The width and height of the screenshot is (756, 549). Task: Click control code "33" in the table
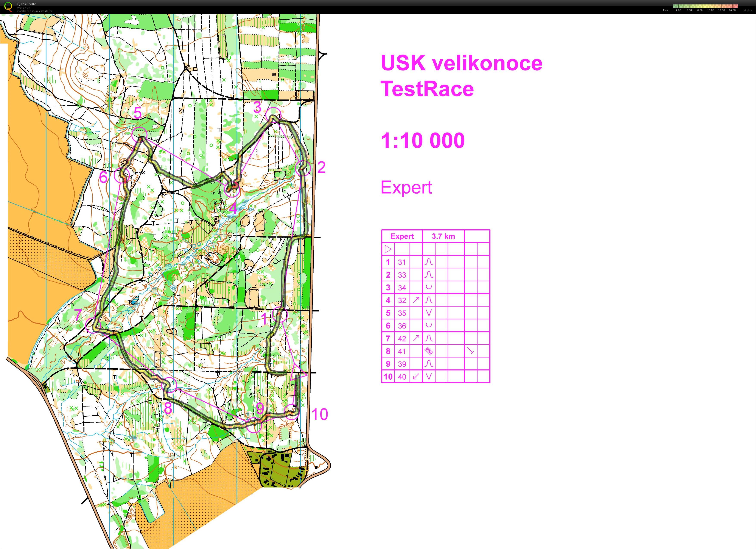click(402, 275)
